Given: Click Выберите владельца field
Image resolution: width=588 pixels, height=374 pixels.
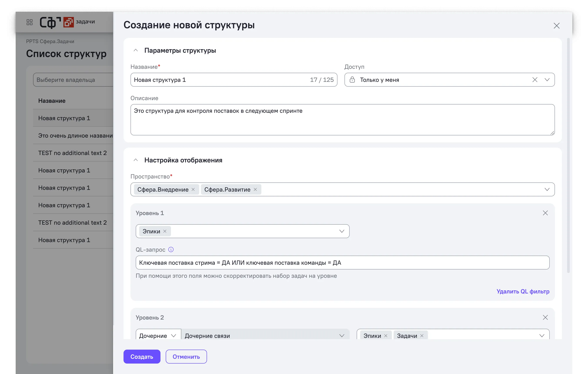Looking at the screenshot, I should click(73, 80).
